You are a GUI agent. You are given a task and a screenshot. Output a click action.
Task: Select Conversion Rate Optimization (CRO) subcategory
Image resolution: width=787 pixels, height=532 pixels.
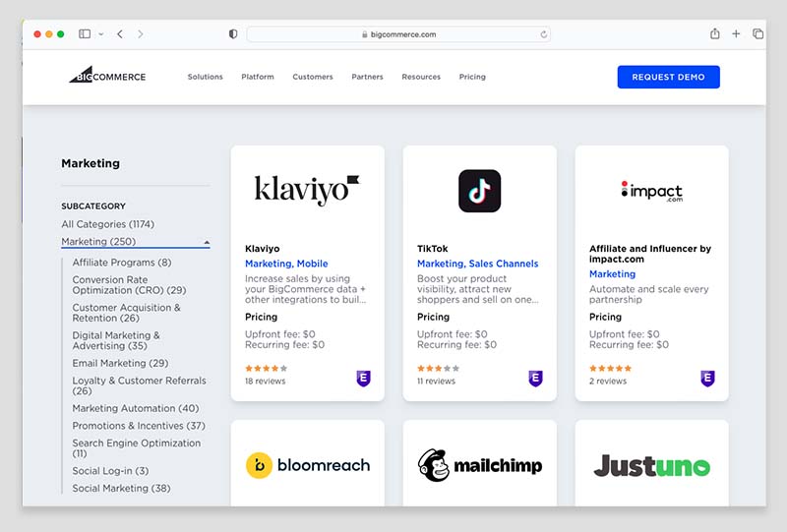pos(129,285)
